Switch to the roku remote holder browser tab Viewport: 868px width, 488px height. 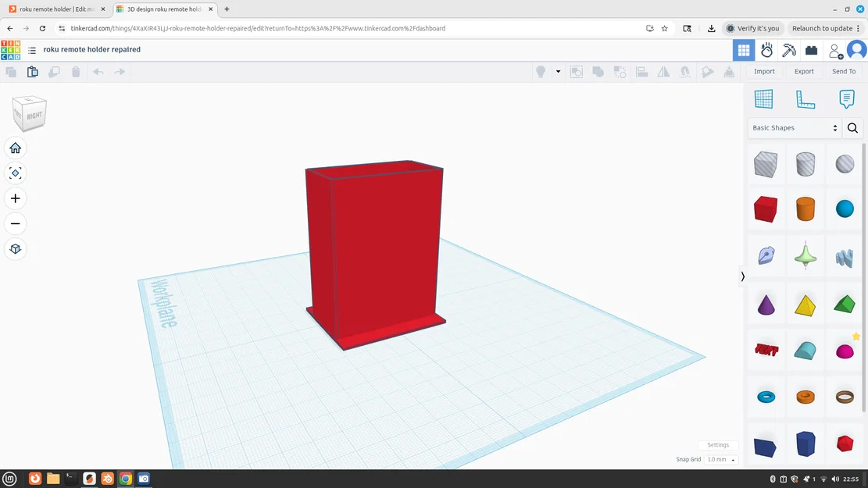tap(57, 9)
